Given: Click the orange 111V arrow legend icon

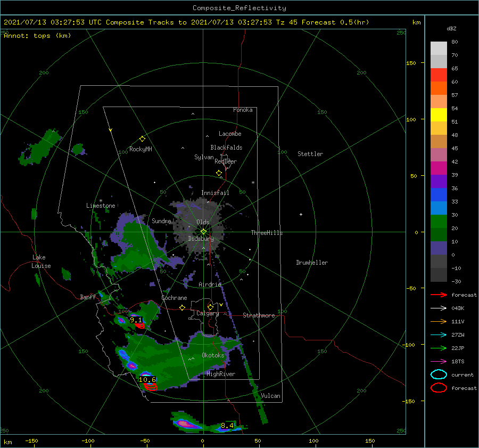Looking at the screenshot, I should (439, 321).
